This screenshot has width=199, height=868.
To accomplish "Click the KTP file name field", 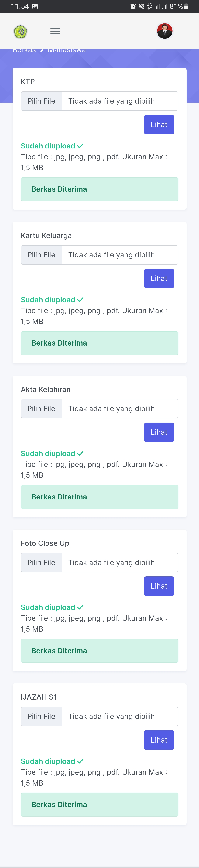I will pyautogui.click(x=120, y=101).
